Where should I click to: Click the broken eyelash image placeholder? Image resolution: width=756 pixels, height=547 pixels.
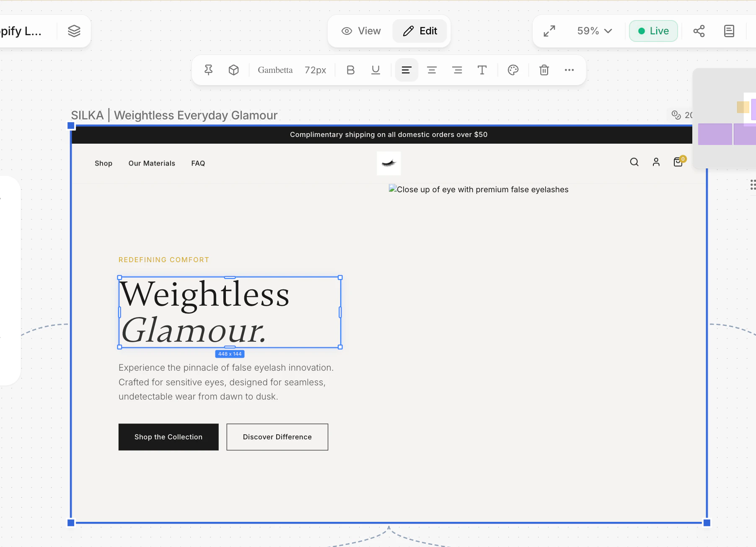479,189
